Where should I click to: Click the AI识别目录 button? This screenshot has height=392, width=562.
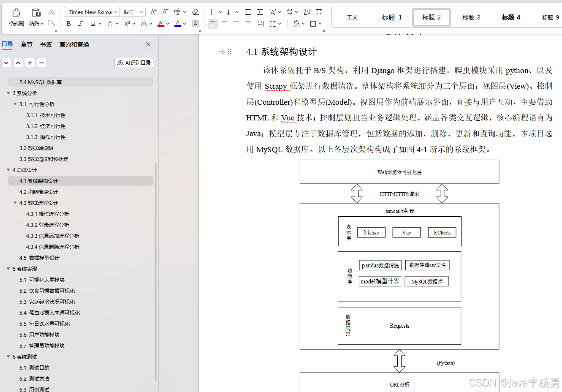[x=134, y=63]
